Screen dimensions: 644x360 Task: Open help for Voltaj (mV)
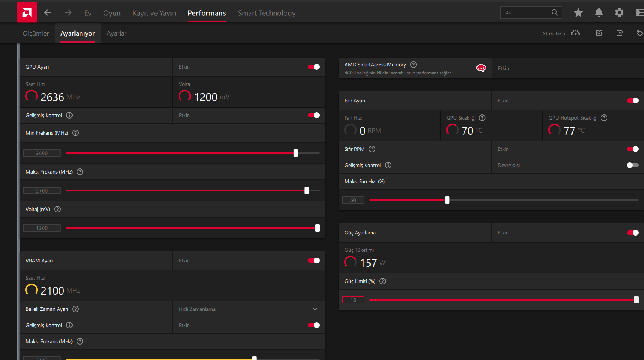[x=58, y=209]
